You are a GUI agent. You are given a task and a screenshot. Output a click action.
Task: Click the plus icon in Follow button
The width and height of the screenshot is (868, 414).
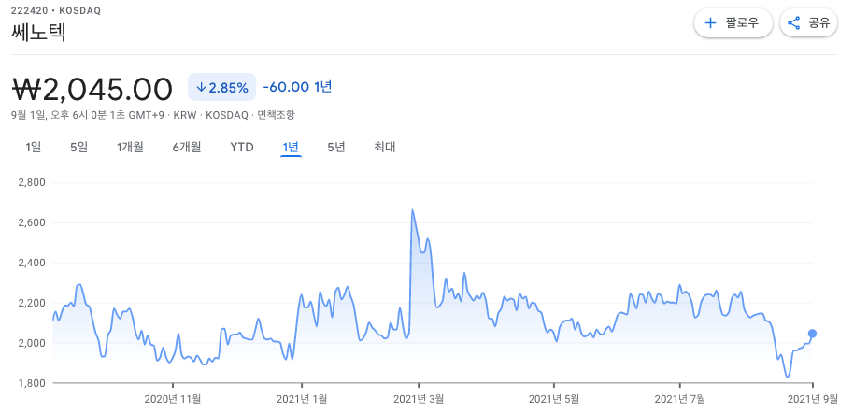[x=710, y=23]
